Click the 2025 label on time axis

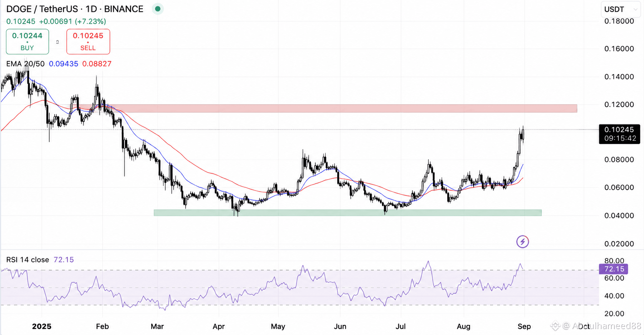[42, 326]
